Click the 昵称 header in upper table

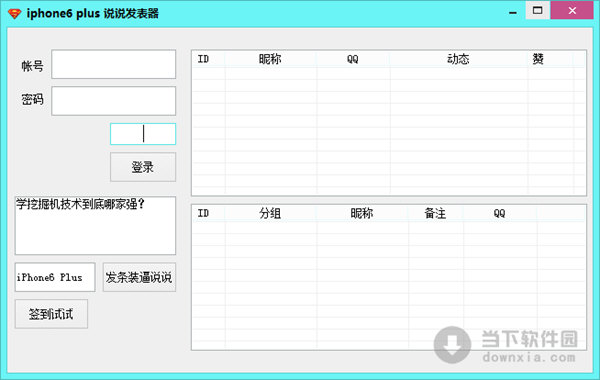click(x=271, y=59)
